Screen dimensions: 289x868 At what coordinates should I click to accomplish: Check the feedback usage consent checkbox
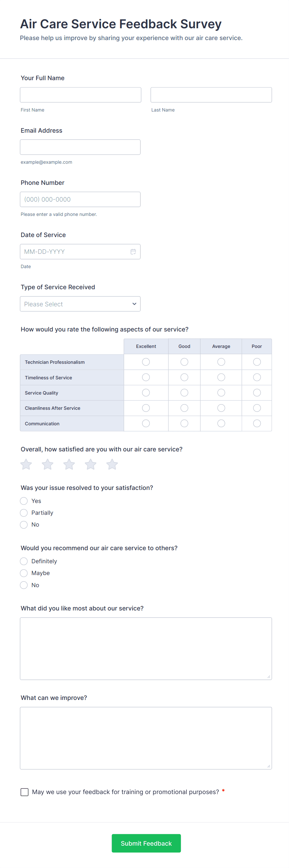click(25, 792)
